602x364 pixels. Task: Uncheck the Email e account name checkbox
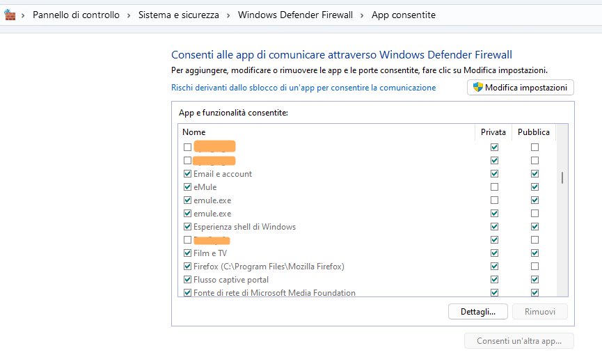[187, 173]
